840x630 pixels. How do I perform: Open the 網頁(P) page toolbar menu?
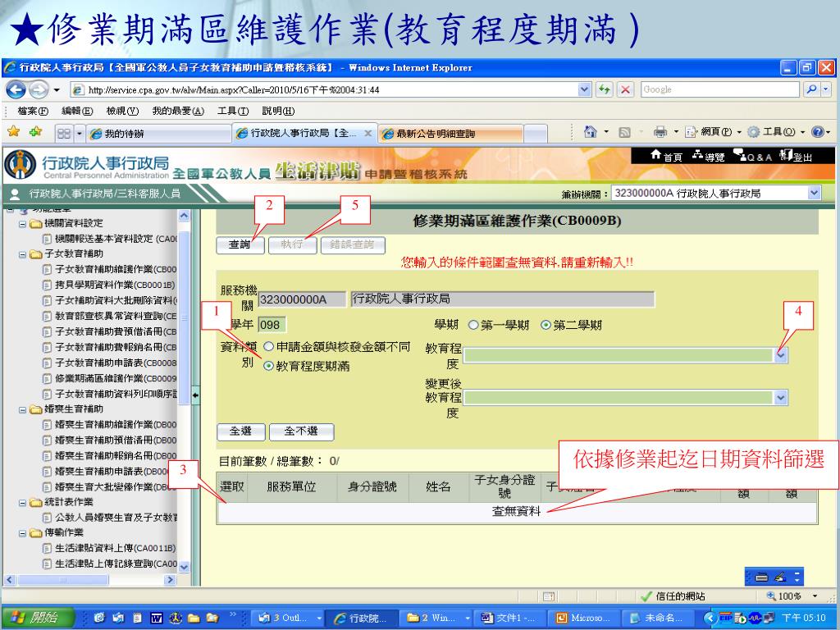(715, 132)
